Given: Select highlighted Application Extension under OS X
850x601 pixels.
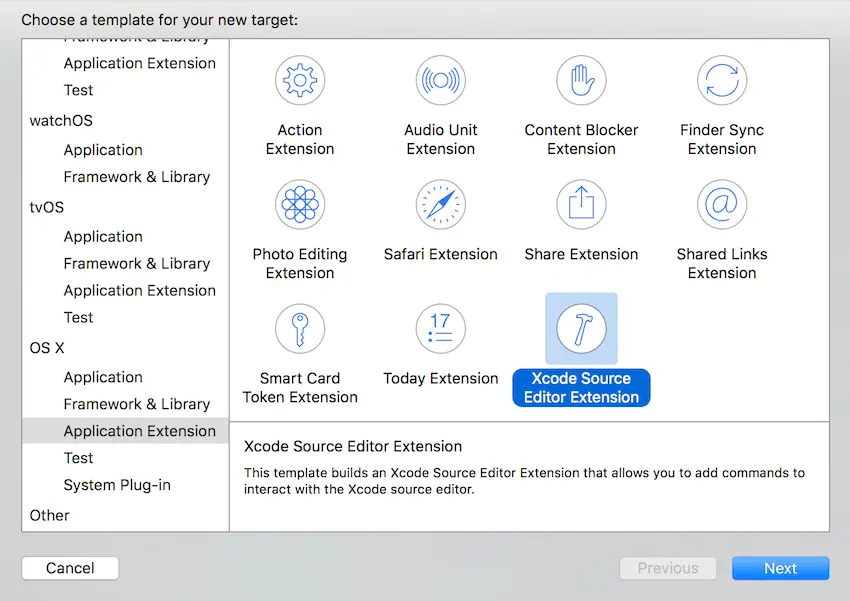Looking at the screenshot, I should point(125,431).
